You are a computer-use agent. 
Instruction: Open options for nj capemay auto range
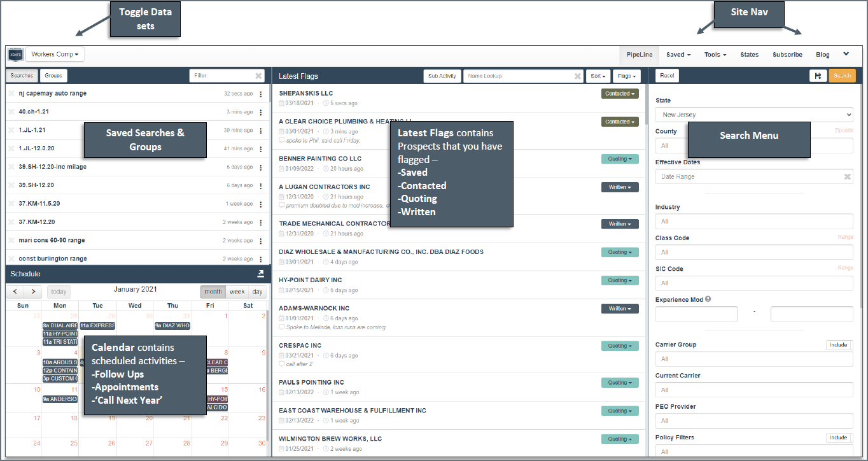click(x=261, y=94)
